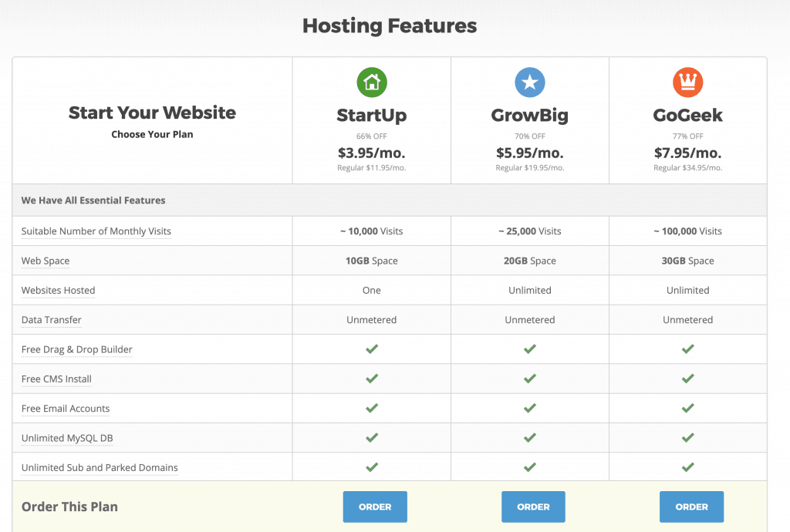Select the Web Space feature label
790x532 pixels.
[x=46, y=261]
